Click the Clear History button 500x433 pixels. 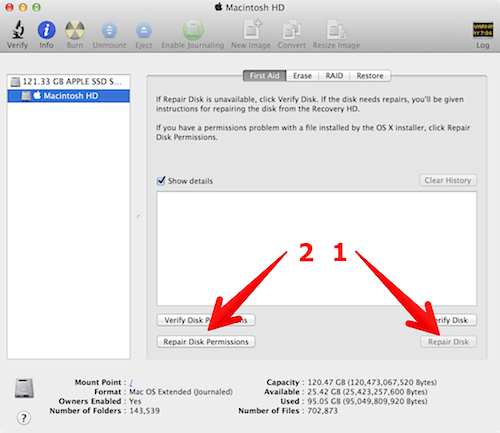click(448, 180)
